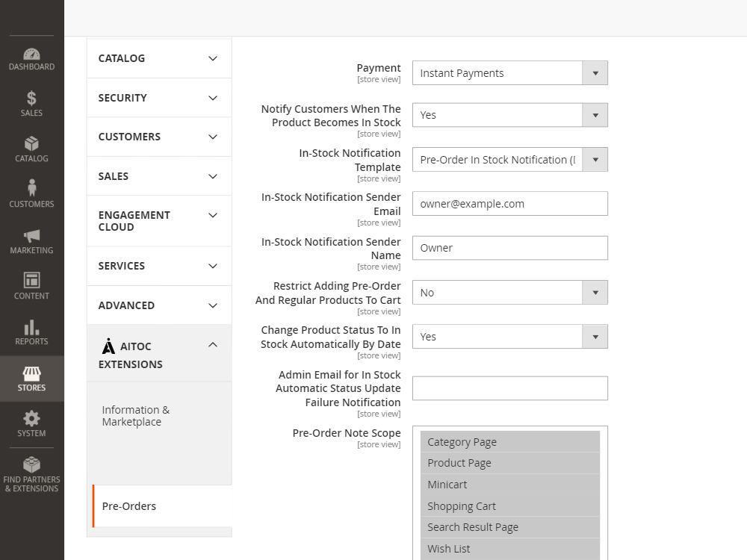
Task: Select the Information & Marketplace tab
Action: coord(136,416)
